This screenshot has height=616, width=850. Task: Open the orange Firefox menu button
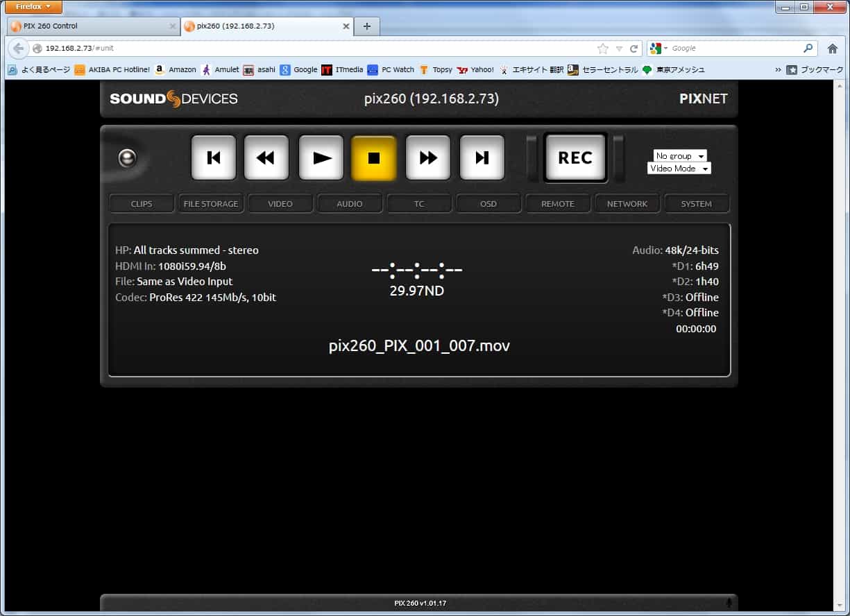tap(33, 7)
